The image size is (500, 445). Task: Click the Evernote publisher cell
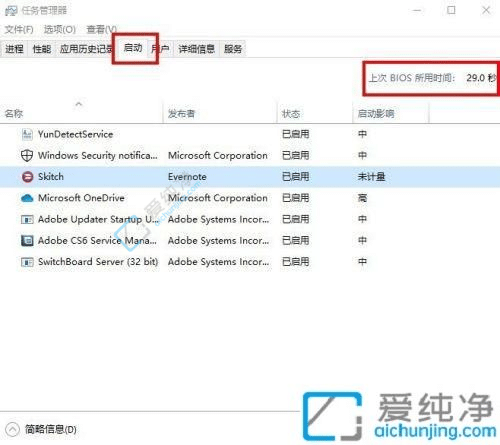187,177
